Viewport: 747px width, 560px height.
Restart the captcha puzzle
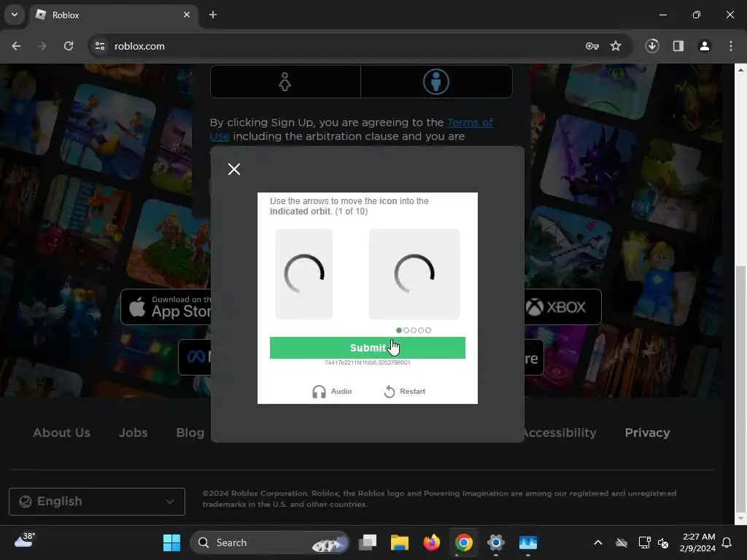pos(404,392)
